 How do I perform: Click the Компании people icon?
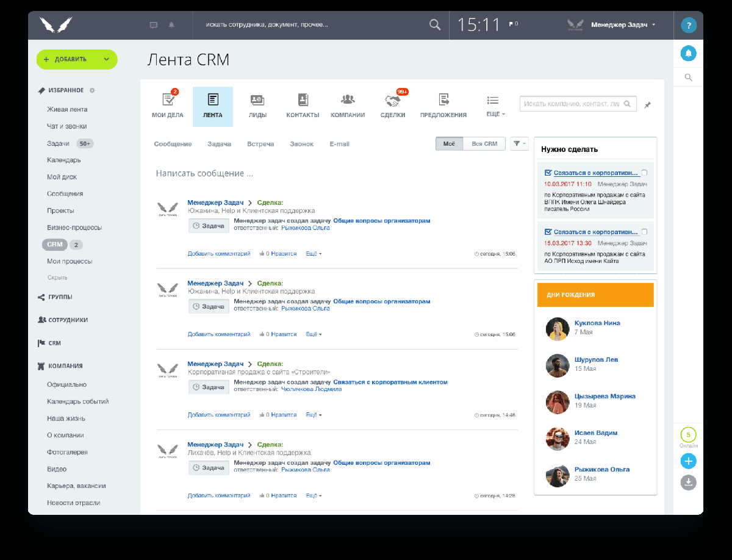tap(348, 99)
